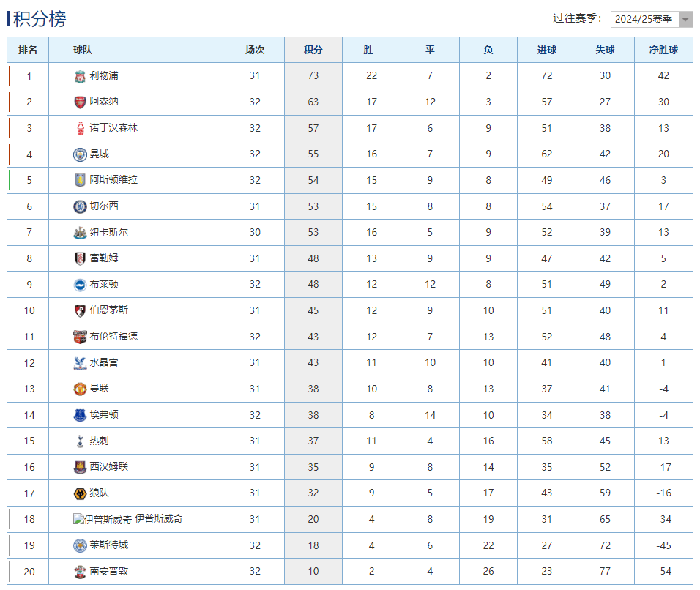Click the Chelsea club crest icon
Viewport: 700px width, 590px height.
point(80,206)
